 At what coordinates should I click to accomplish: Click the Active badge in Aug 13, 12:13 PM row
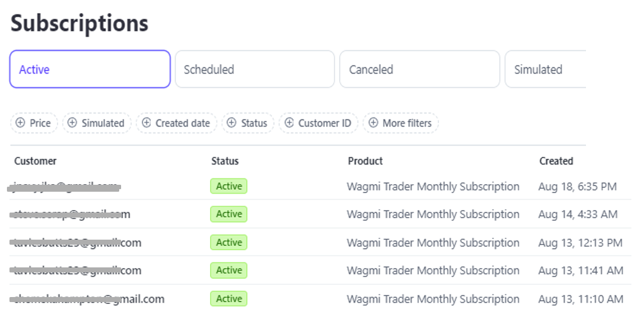pos(228,242)
